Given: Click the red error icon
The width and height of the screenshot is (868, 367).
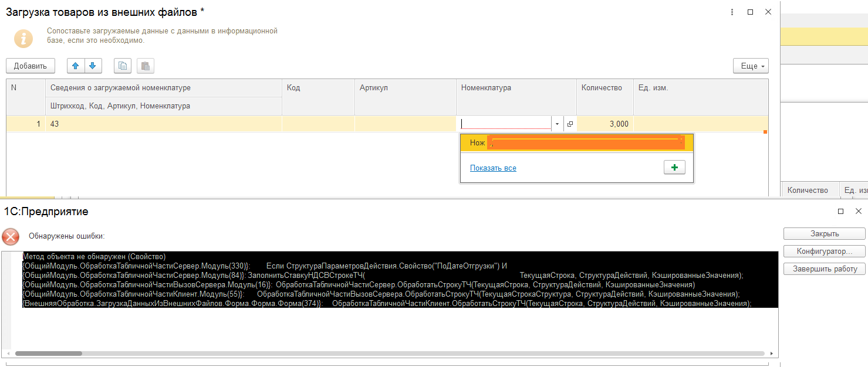Looking at the screenshot, I should (x=11, y=236).
